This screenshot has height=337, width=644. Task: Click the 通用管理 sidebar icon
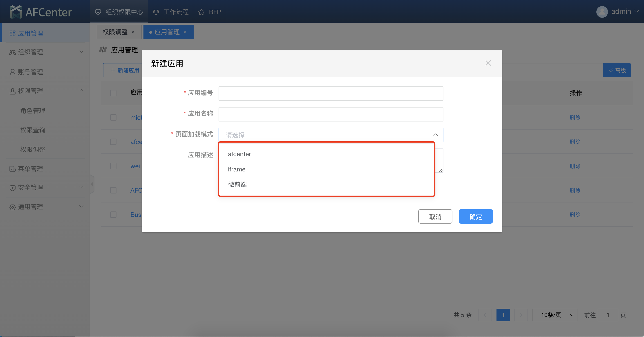tap(11, 207)
